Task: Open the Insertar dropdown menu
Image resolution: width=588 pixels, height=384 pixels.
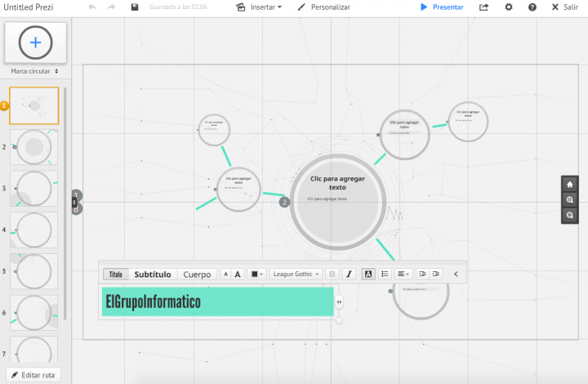Action: (259, 7)
